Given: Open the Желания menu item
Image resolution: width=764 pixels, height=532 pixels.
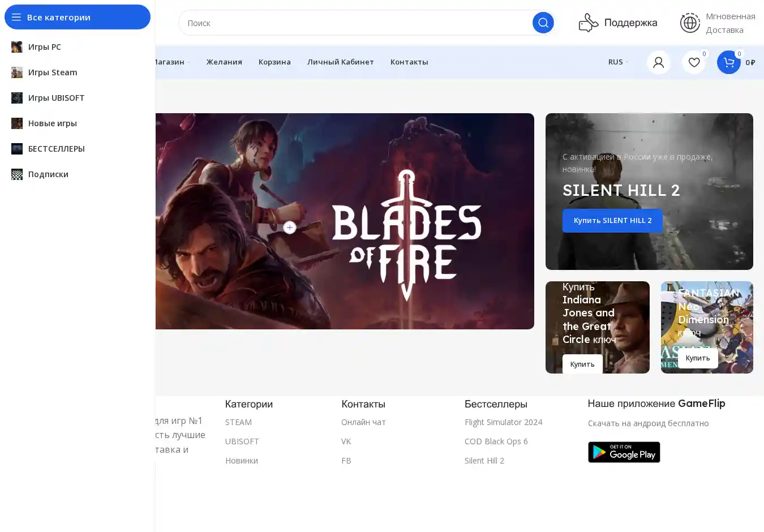Looking at the screenshot, I should click(224, 62).
